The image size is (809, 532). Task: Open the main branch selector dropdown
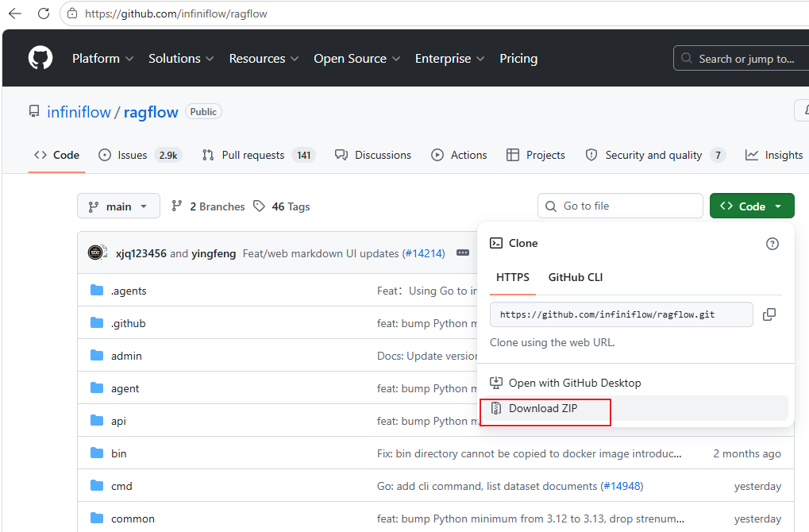pyautogui.click(x=118, y=206)
